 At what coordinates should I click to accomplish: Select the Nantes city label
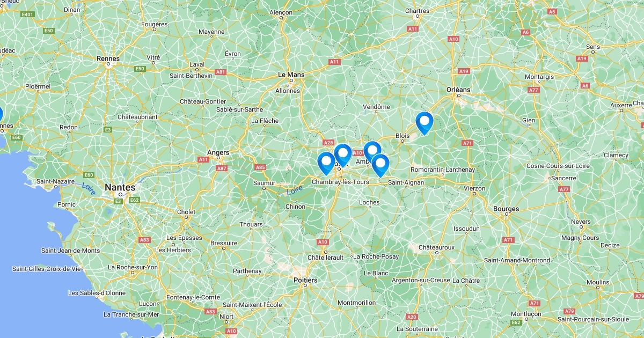pos(120,187)
